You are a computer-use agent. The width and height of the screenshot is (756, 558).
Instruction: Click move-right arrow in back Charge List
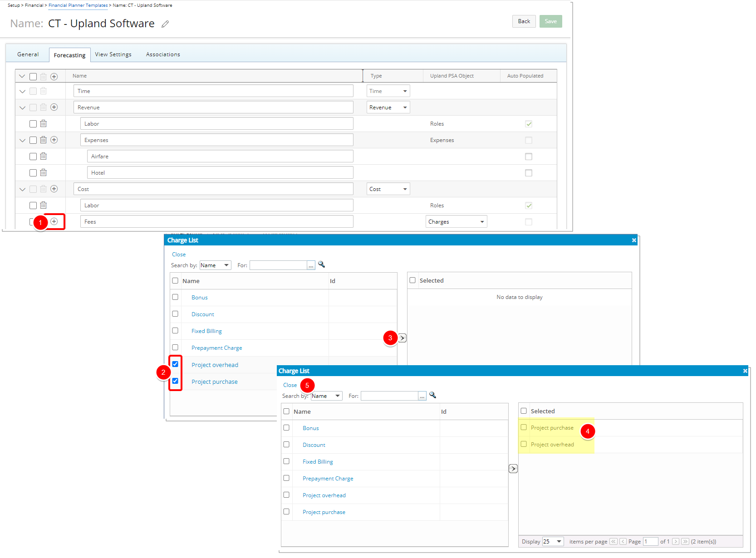tap(402, 338)
